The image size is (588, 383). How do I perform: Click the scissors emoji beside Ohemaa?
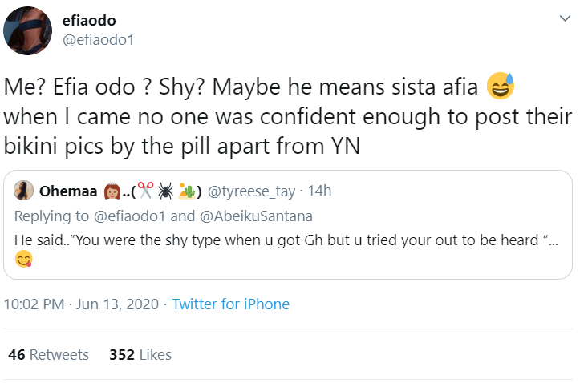[145, 191]
